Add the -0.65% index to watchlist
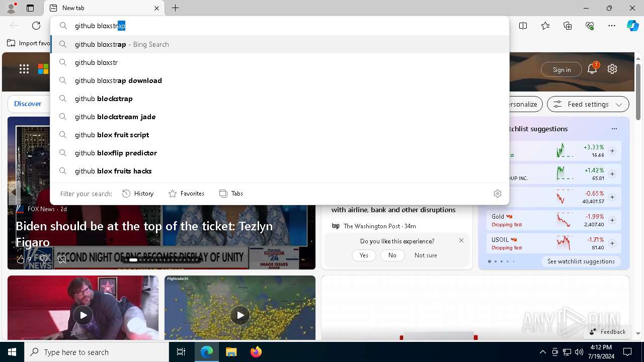Image resolution: width=644 pixels, height=362 pixels. pos(612,197)
